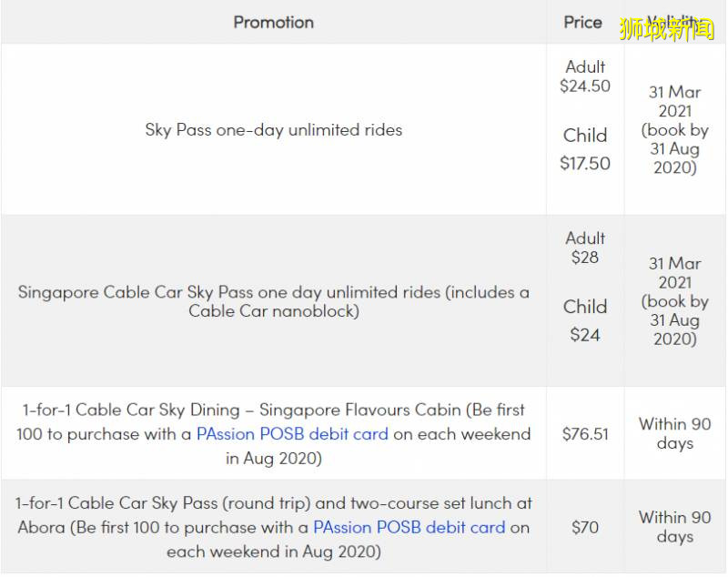The height and width of the screenshot is (577, 728).
Task: Click the Adult $28 price
Action: [585, 248]
